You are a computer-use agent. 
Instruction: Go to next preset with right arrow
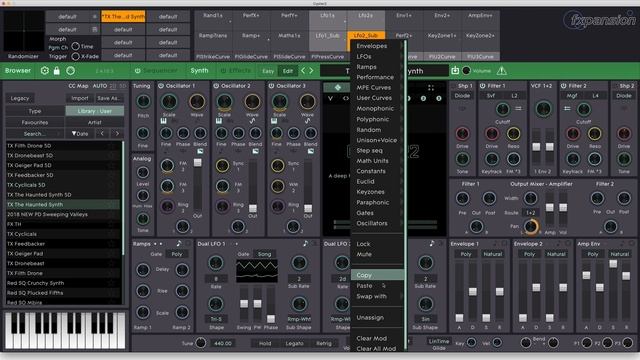pyautogui.click(x=311, y=71)
